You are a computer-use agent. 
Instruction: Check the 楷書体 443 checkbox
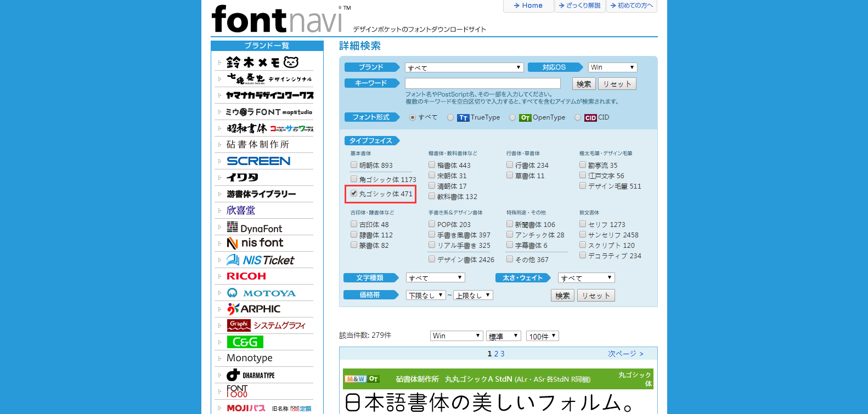432,165
